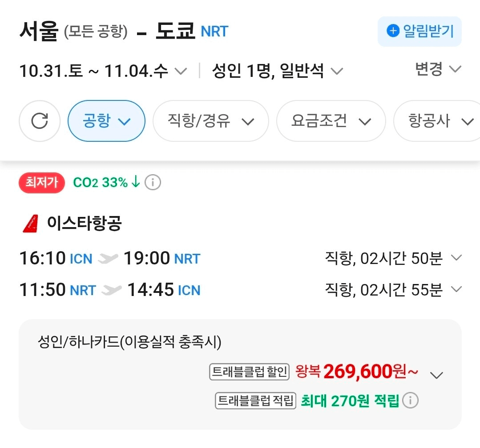Tap the 알림받기 button

(419, 31)
